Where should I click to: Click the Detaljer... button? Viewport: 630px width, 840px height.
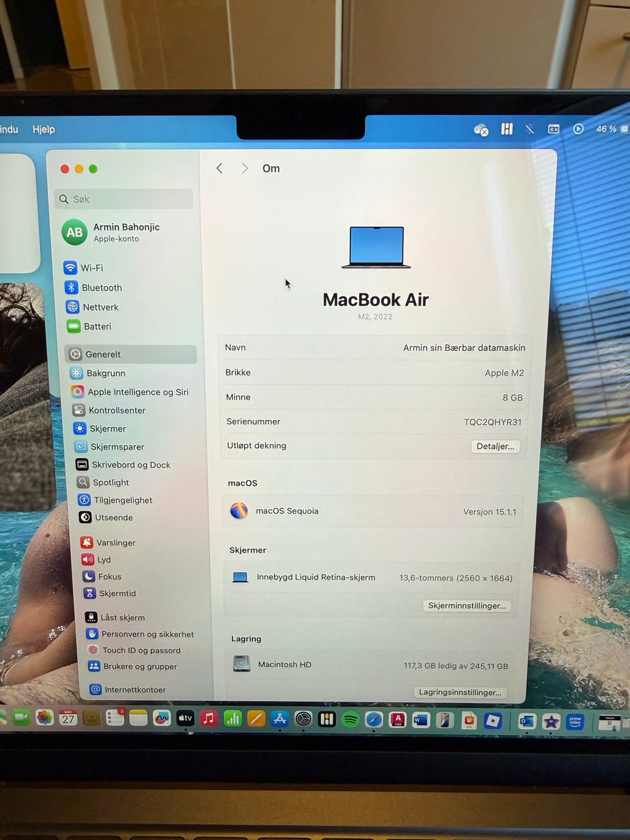(x=495, y=446)
